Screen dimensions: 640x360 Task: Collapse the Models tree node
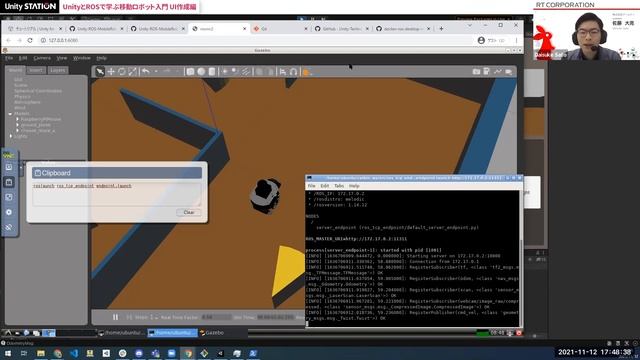click(x=10, y=114)
